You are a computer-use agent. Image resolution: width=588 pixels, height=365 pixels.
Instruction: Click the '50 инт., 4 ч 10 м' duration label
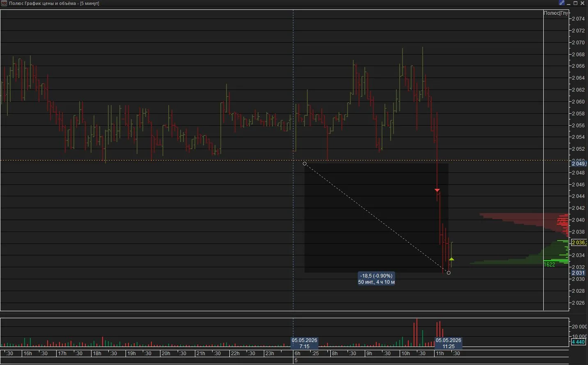(376, 282)
